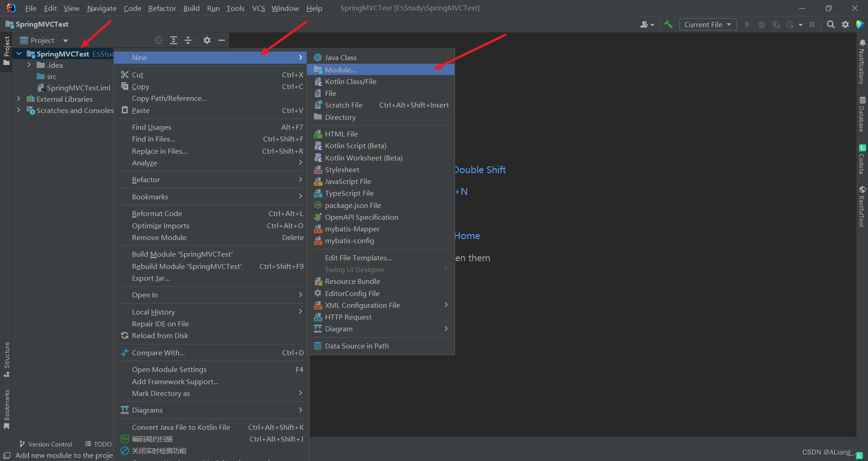Choose package.json File entry
Image resolution: width=868 pixels, height=461 pixels.
click(381, 205)
